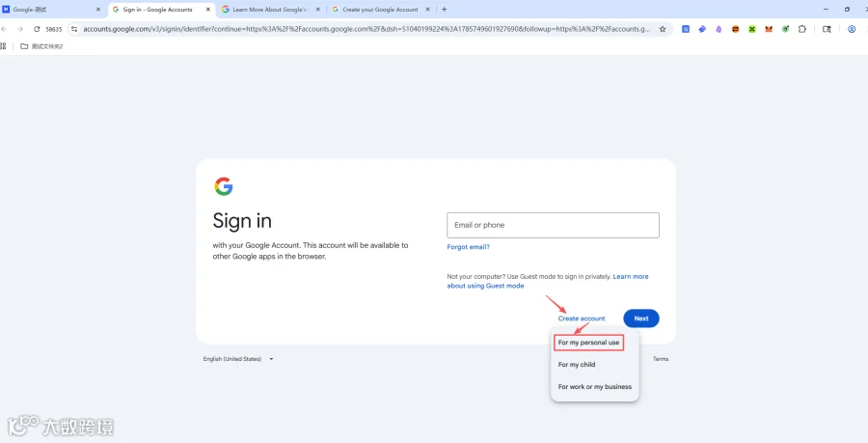Image resolution: width=868 pixels, height=443 pixels.
Task: Open the tab search side panel icon
Action: coord(827,29)
